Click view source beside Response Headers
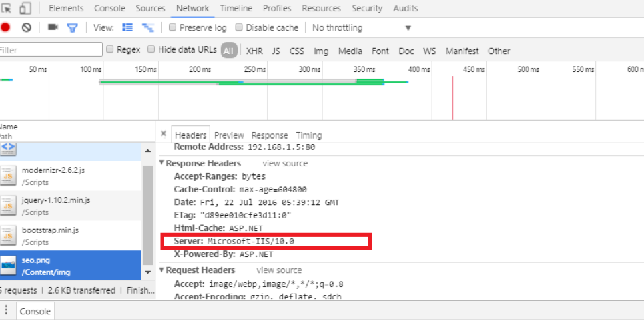Viewport: 644px width, 321px height. coord(285,163)
